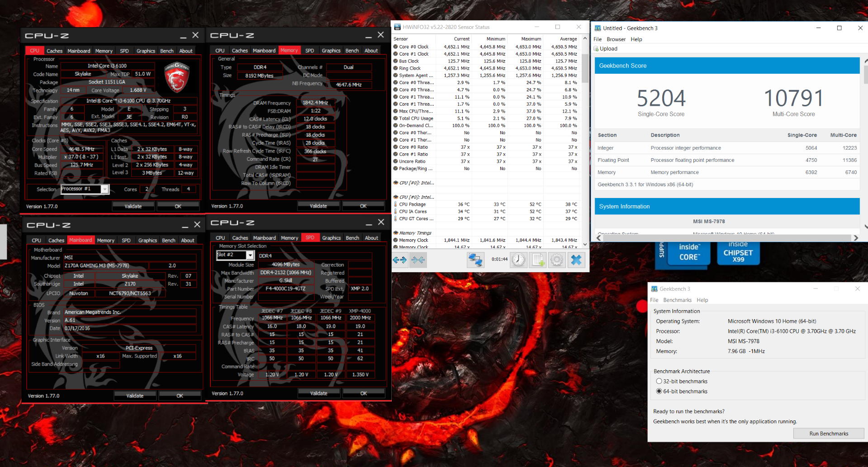
Task: Click the Core Speed value 4648.5 MHz
Action: pos(81,149)
